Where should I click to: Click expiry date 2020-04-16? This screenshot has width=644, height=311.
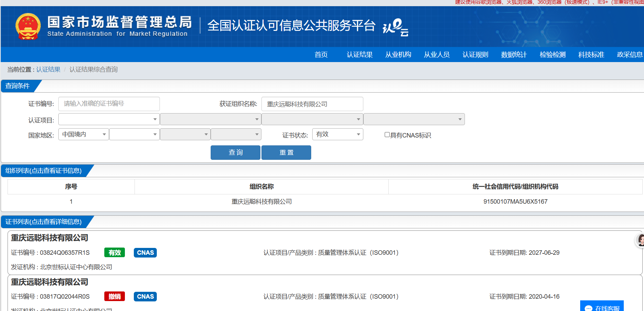coord(544,297)
